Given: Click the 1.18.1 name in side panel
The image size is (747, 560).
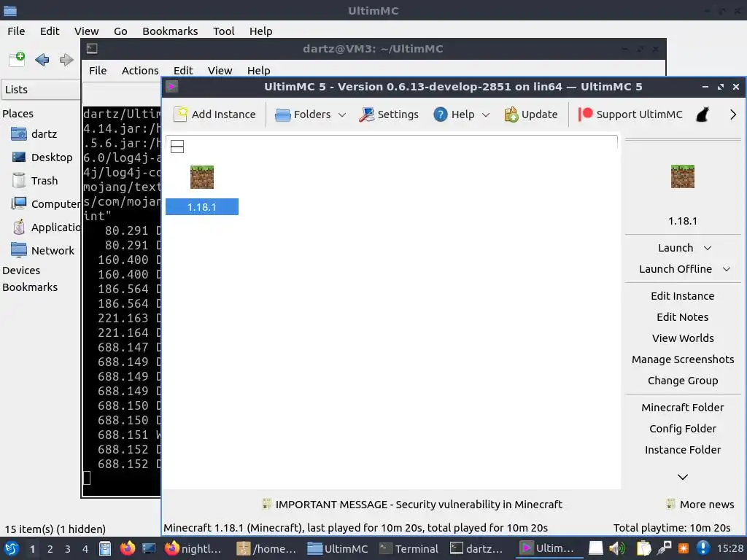Looking at the screenshot, I should click(x=683, y=221).
